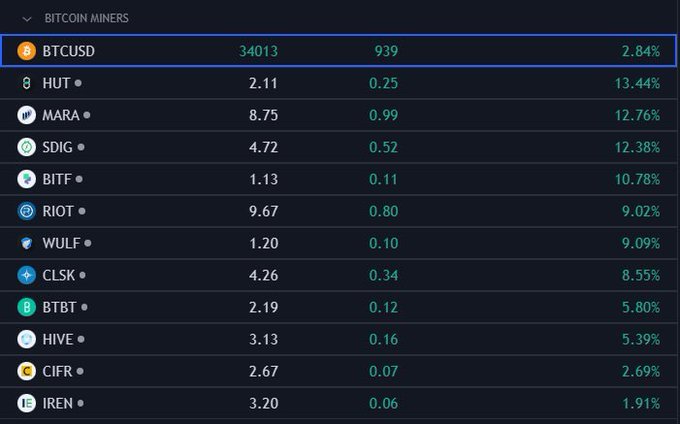Open the MARA symbol name
This screenshot has height=424, width=680.
[60, 115]
